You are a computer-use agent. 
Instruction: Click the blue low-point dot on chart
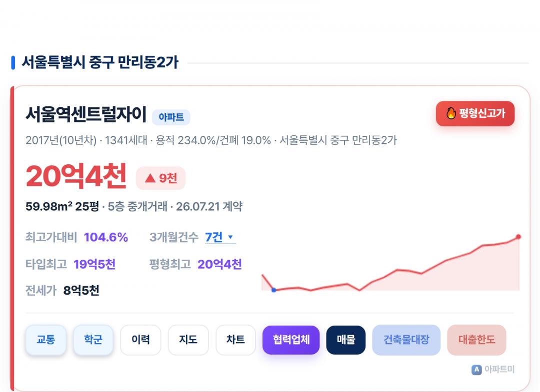[274, 290]
